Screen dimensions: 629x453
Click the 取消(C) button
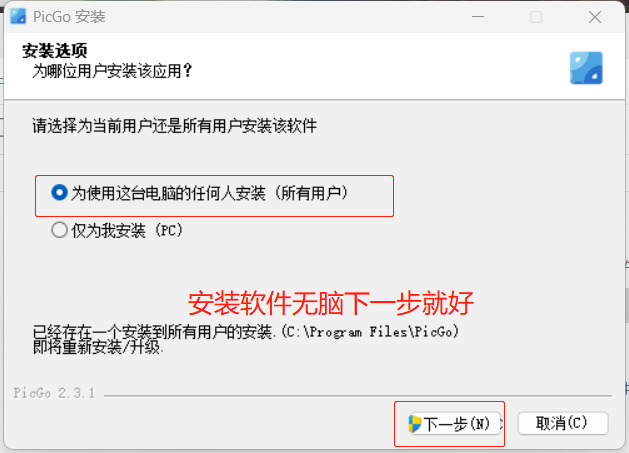(563, 423)
